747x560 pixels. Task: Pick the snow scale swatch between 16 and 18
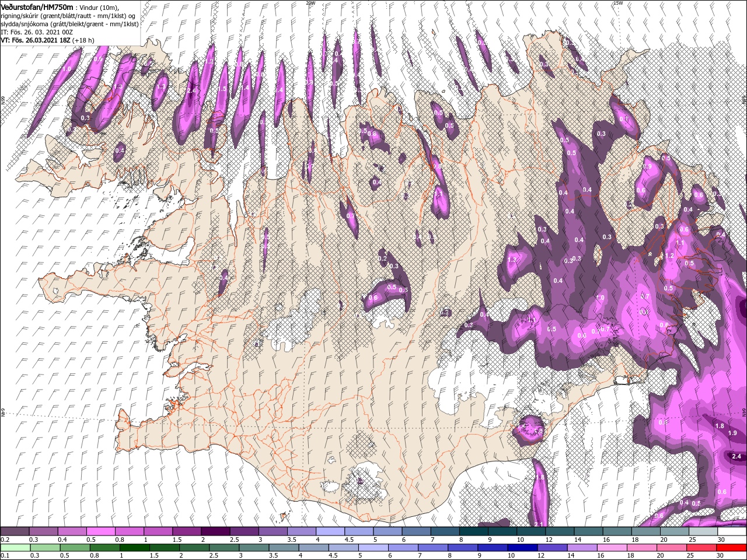point(617,531)
